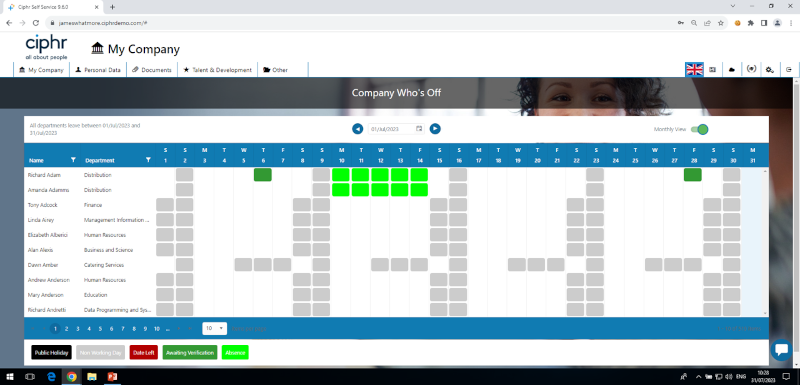
Task: Open PowerPoint from the taskbar
Action: 112,377
